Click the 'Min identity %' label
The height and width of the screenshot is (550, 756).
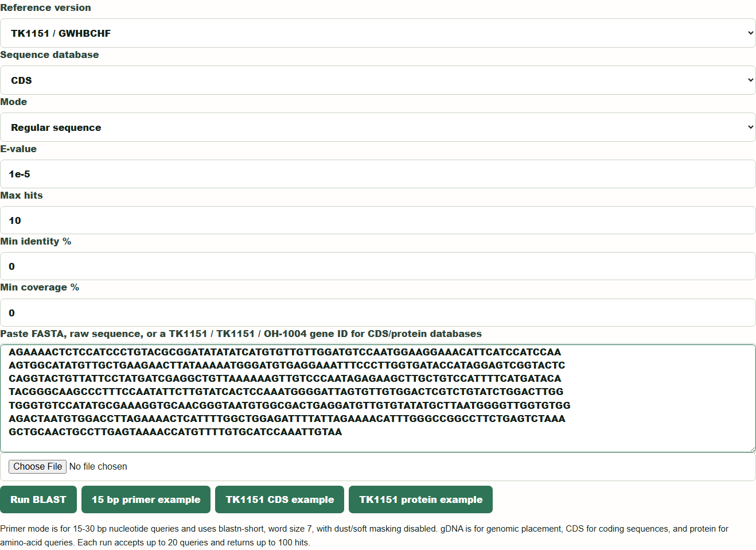pyautogui.click(x=36, y=241)
